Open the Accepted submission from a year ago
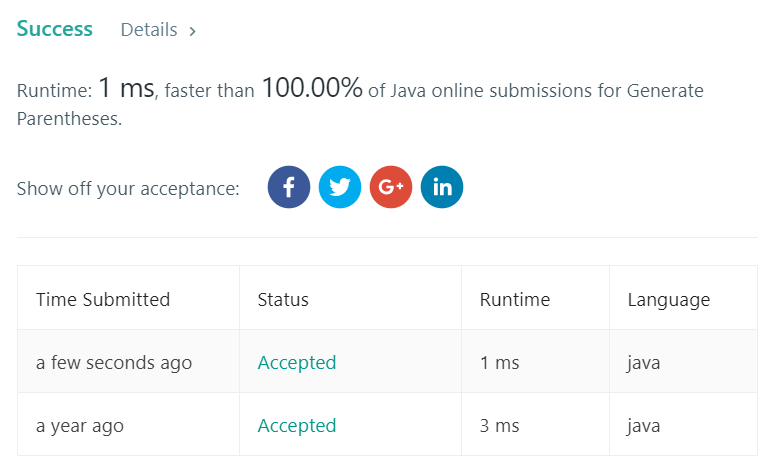The height and width of the screenshot is (464, 766). (297, 425)
